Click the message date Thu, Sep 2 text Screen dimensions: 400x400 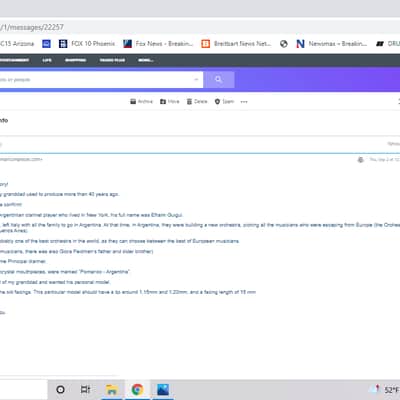click(384, 160)
